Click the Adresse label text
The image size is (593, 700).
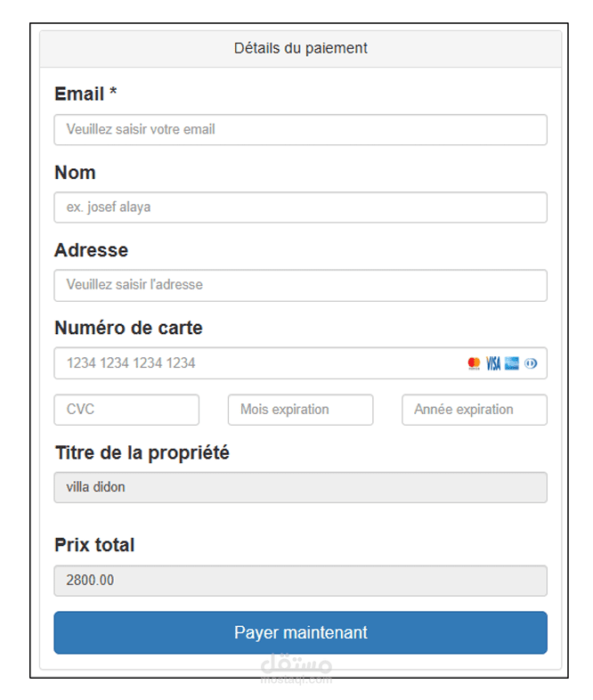pyautogui.click(x=91, y=250)
